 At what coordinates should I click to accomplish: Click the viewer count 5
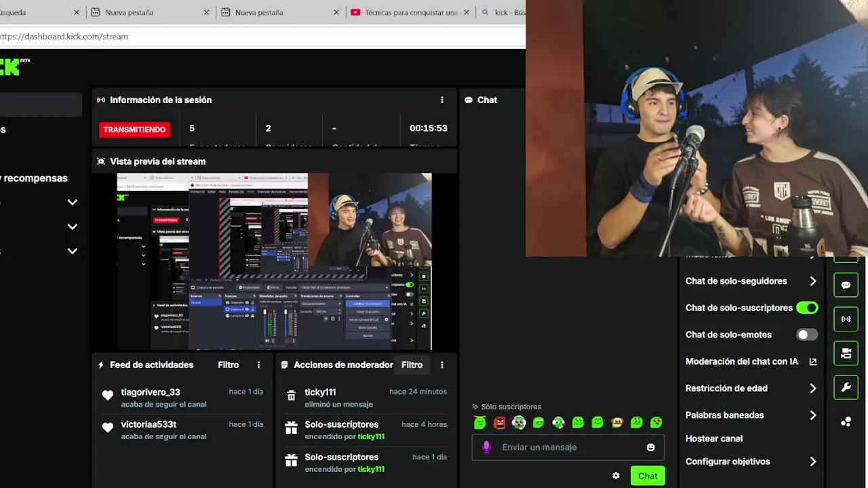tap(192, 128)
